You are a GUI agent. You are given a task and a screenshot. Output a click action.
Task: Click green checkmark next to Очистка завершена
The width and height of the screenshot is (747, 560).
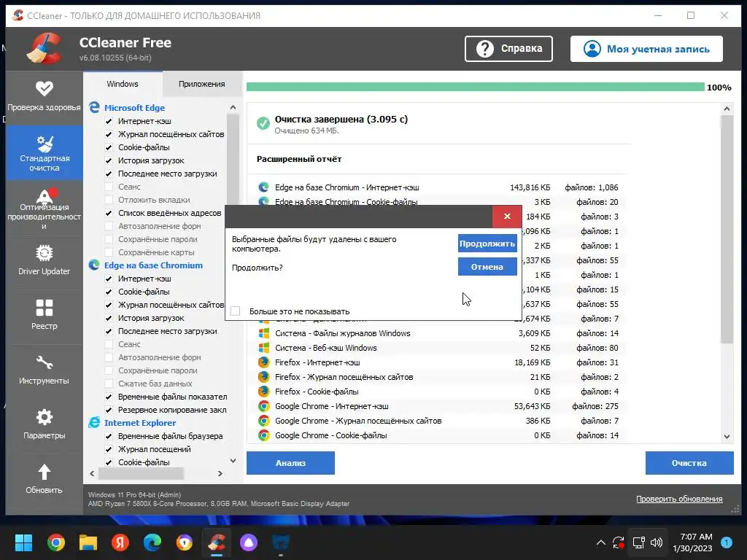point(263,123)
